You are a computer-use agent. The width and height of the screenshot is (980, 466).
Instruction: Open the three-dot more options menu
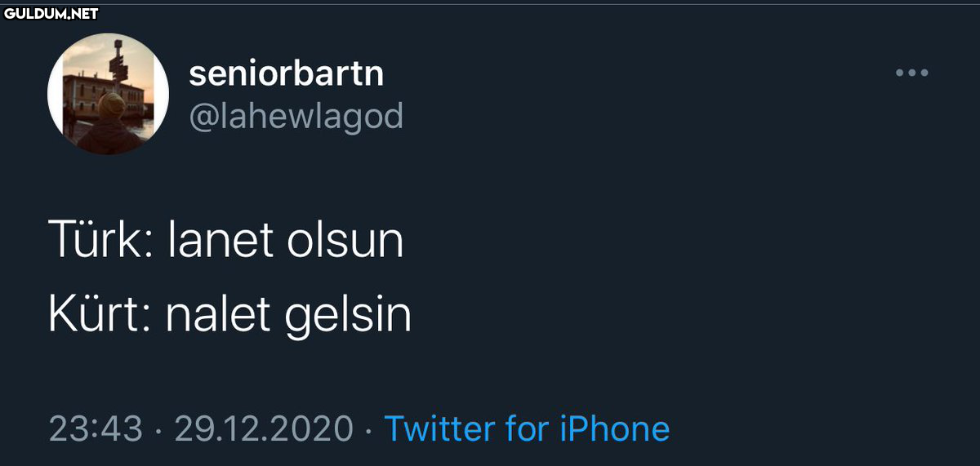click(x=911, y=73)
